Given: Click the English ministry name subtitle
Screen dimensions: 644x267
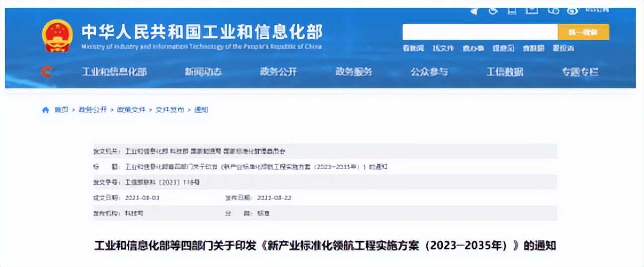Looking at the screenshot, I should [x=201, y=47].
